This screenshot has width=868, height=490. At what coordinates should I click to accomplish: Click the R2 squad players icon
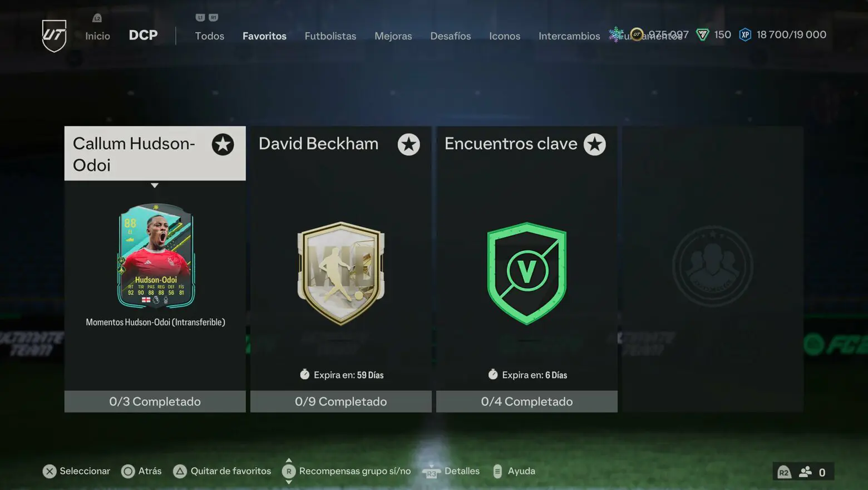click(x=805, y=472)
